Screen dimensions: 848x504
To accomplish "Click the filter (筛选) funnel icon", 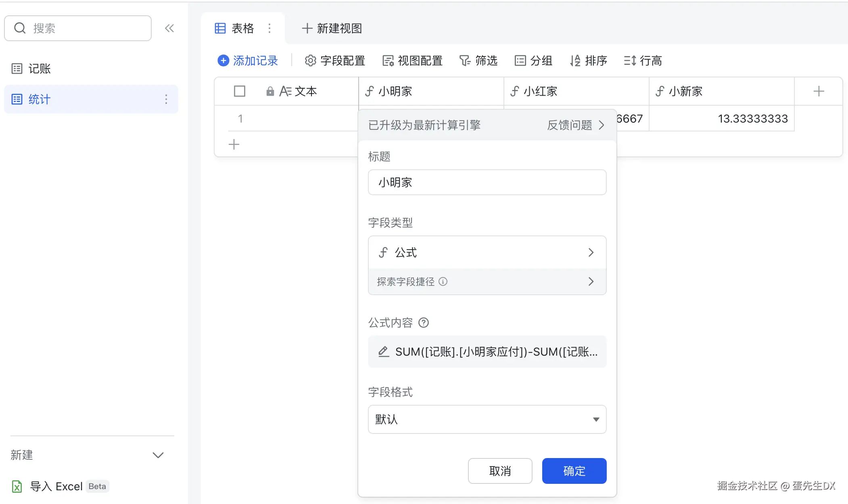I will tap(465, 60).
